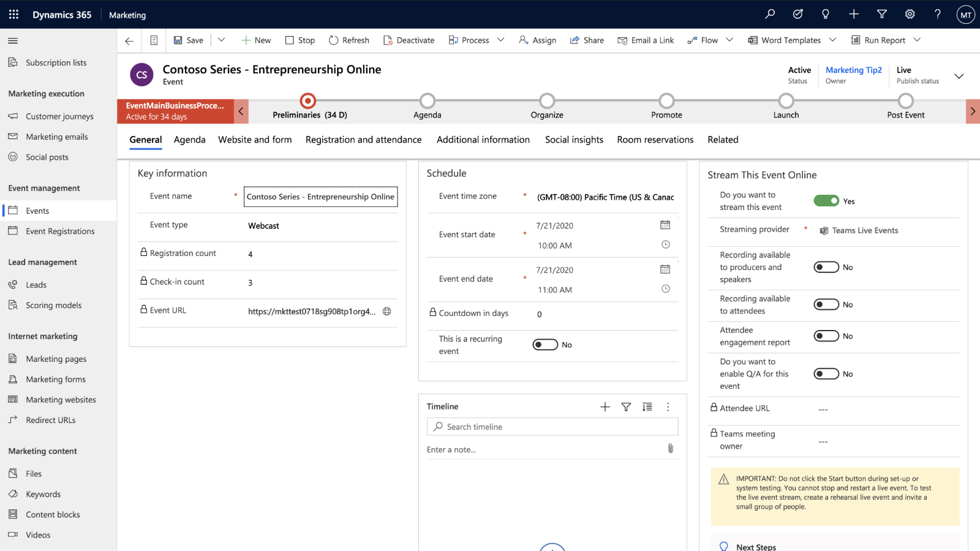Click the Deactivate button

(x=409, y=40)
